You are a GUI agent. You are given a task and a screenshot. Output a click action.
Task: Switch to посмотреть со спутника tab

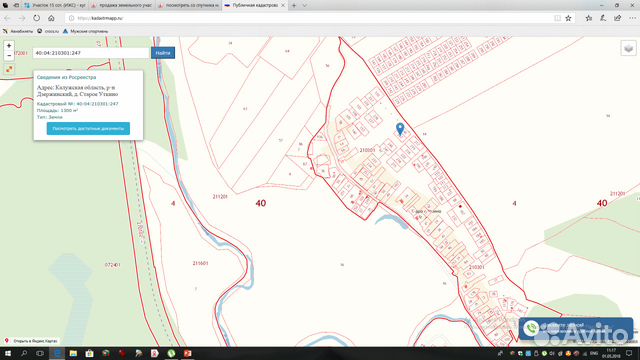click(188, 5)
